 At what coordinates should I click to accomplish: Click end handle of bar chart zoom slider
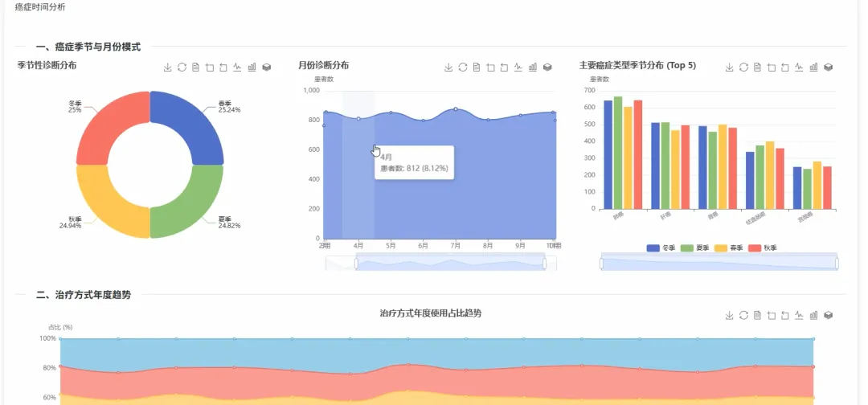(x=837, y=264)
